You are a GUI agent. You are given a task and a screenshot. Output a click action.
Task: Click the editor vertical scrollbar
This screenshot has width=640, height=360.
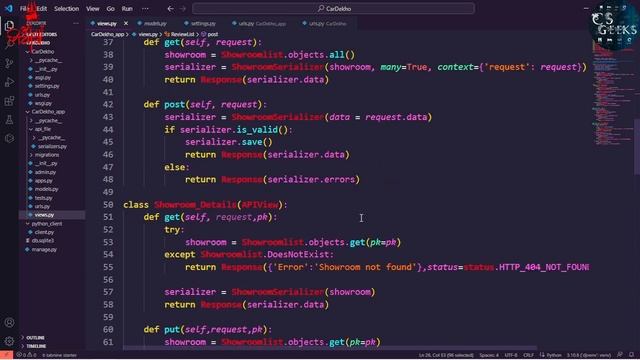(x=637, y=147)
